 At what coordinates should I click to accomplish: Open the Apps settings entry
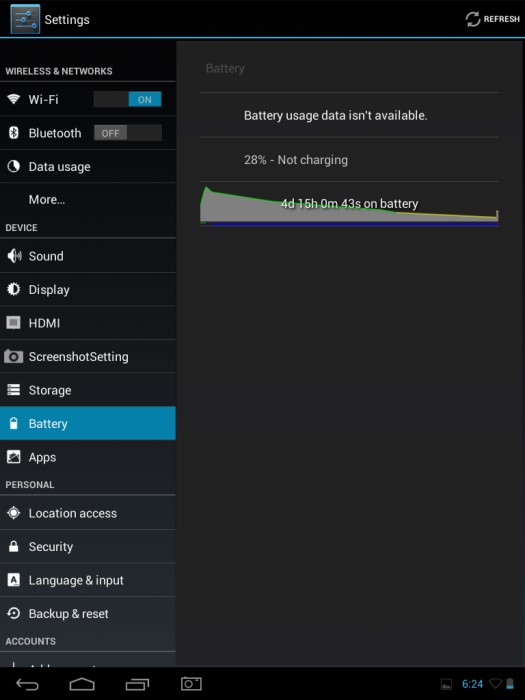coord(88,457)
